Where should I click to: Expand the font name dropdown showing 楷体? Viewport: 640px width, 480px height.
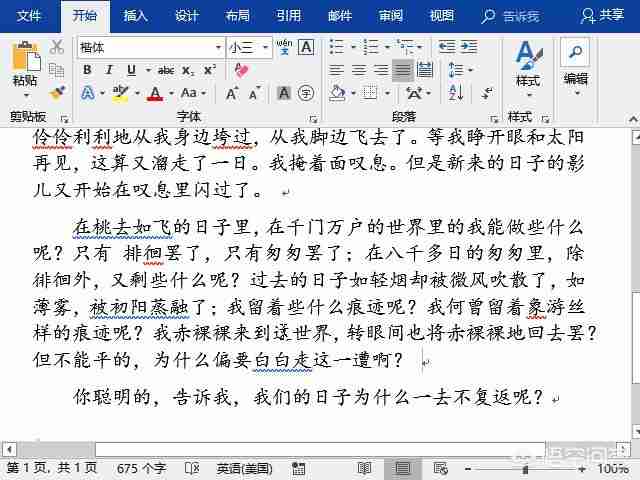(x=218, y=48)
